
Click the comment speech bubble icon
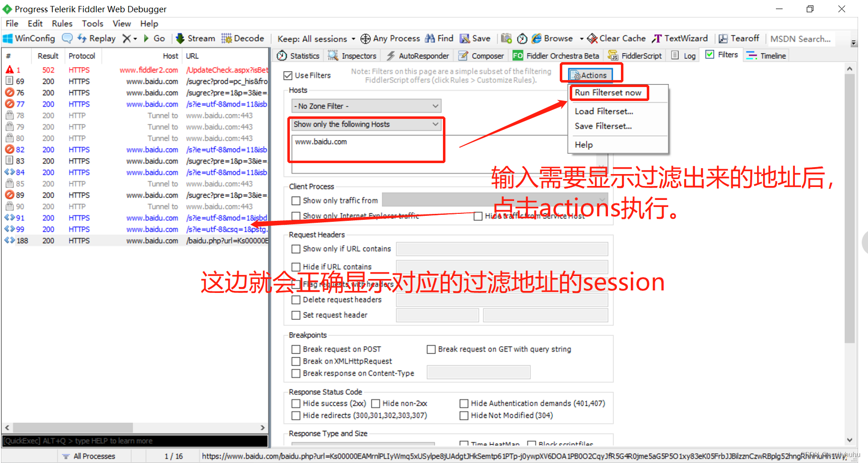pos(67,38)
